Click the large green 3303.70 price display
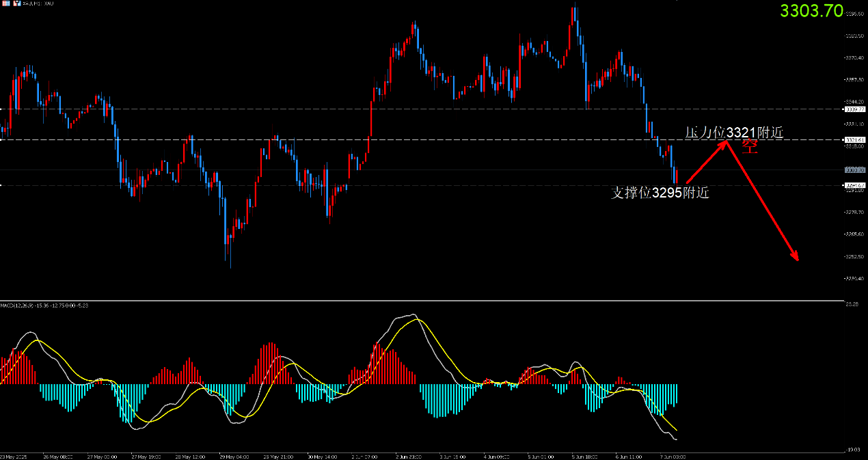Image resolution: width=868 pixels, height=460 pixels. click(x=813, y=10)
